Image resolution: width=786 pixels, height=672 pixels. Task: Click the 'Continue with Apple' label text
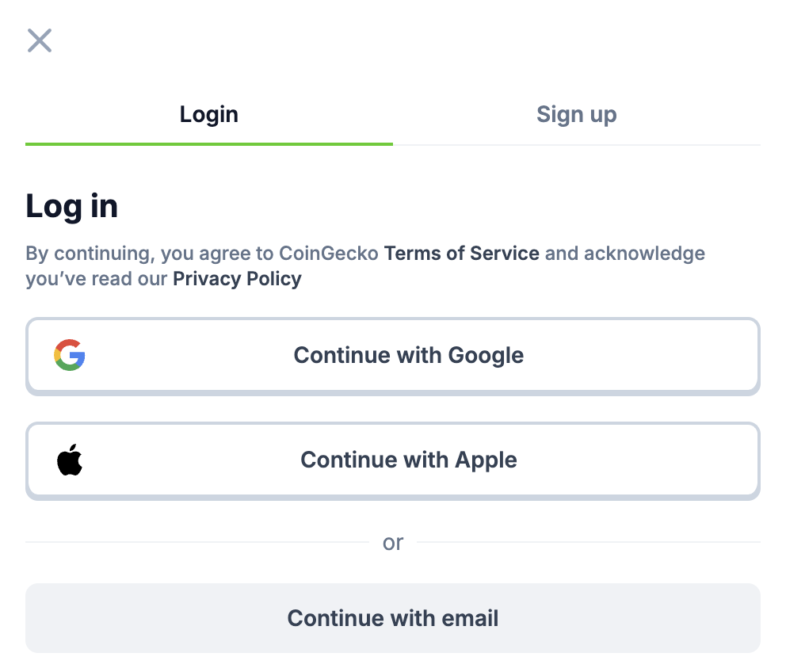pyautogui.click(x=409, y=460)
